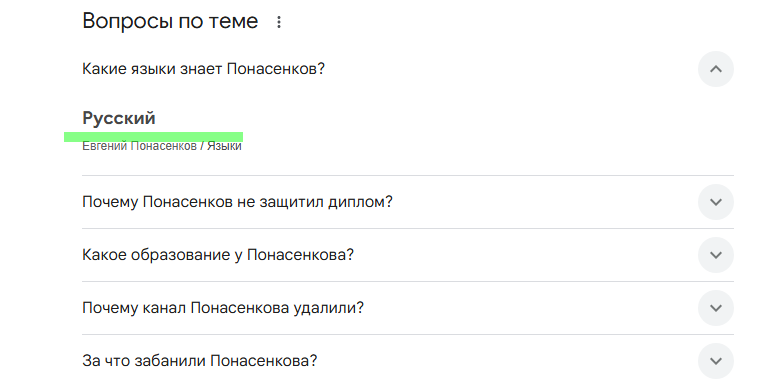This screenshot has width=761, height=382.
Task: Expand За что забанили Понасенкова chevron
Action: (x=715, y=361)
